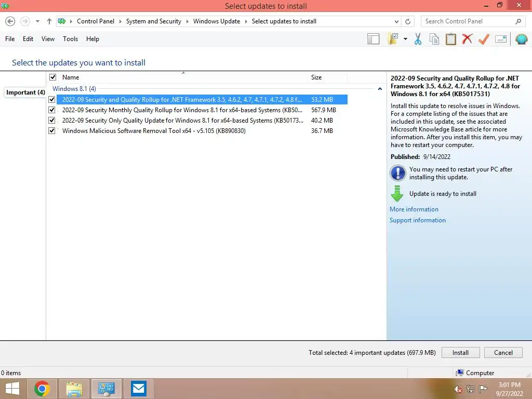Viewport: 532px width, 399px height.
Task: Collapse the Windows 8.1 (4) group
Action: click(x=380, y=89)
